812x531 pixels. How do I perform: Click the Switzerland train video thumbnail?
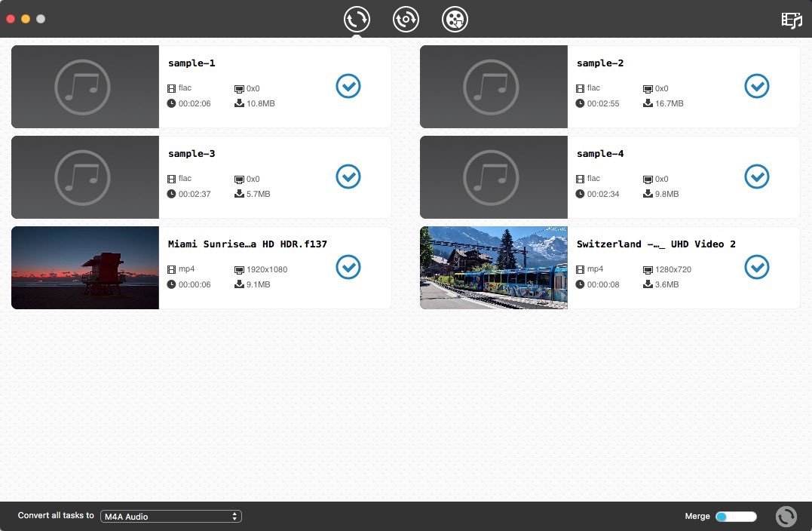(493, 268)
